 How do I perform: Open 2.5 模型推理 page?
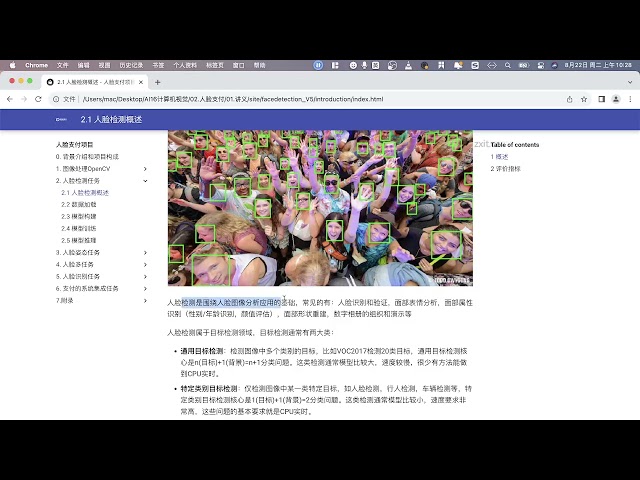(x=79, y=240)
